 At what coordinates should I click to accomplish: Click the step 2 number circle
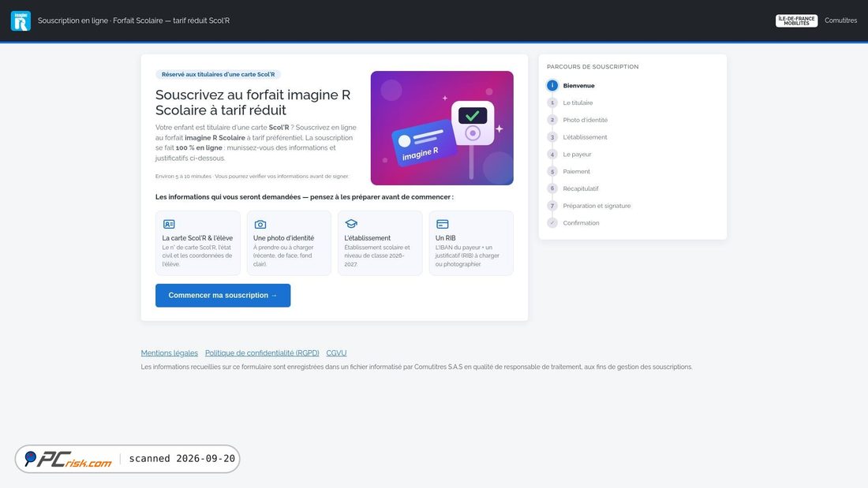click(552, 120)
